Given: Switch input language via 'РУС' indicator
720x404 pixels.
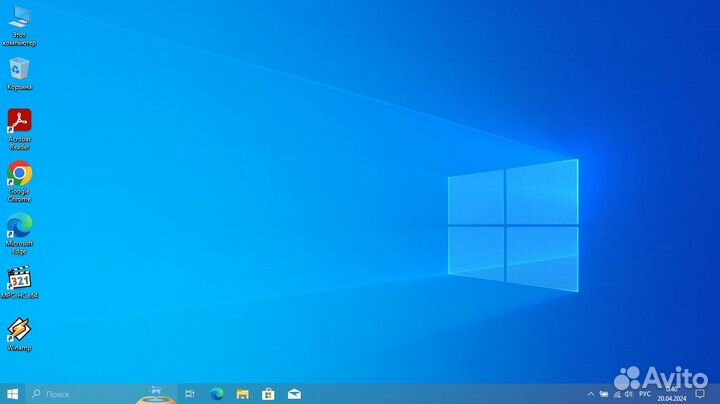Looking at the screenshot, I should point(645,394).
